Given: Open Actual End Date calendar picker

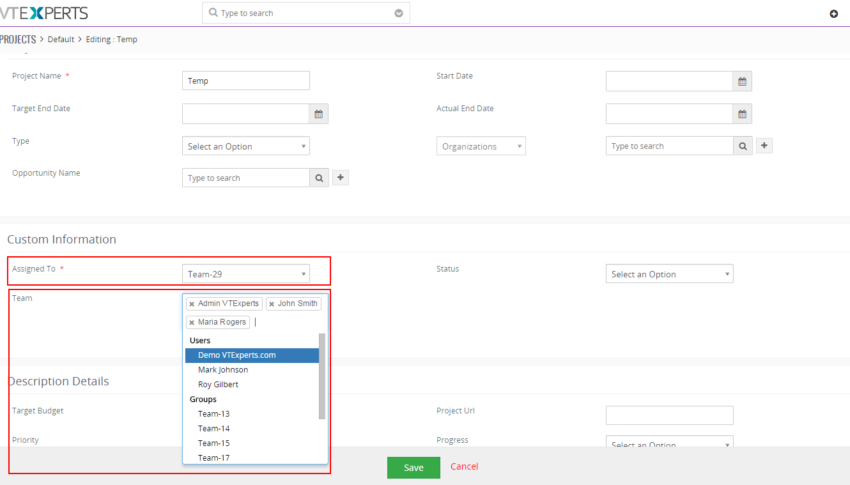Looking at the screenshot, I should click(742, 114).
